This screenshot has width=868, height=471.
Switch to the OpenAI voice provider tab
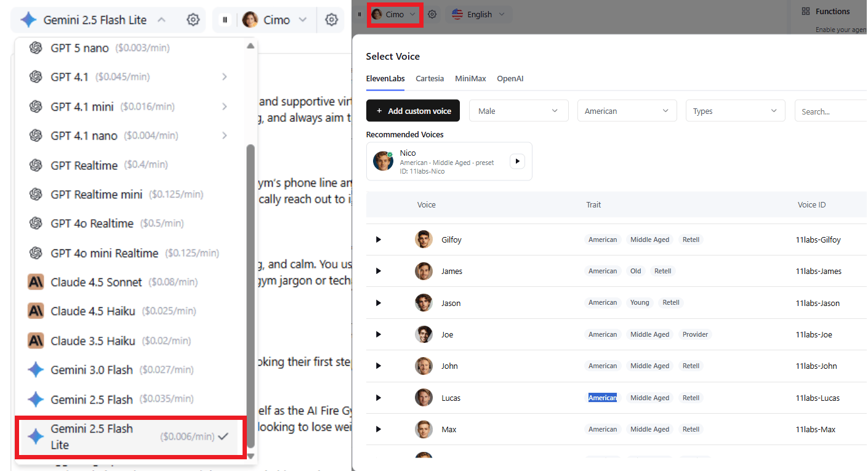click(510, 78)
